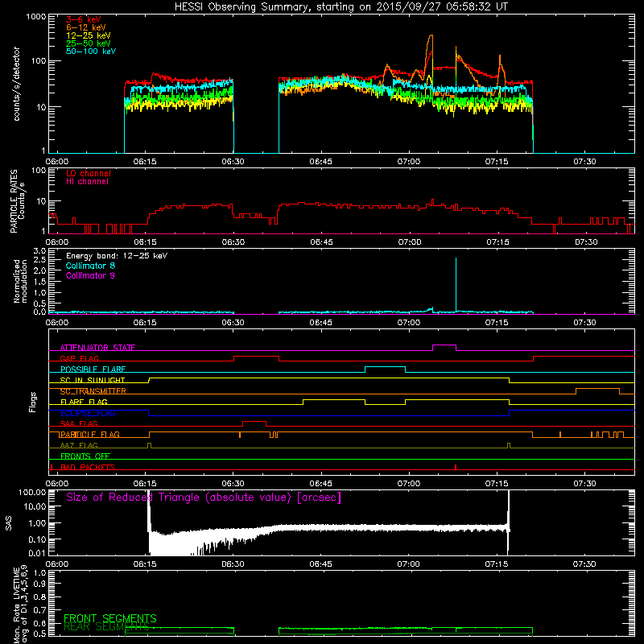The height and width of the screenshot is (644, 644).
Task: Click the HI channel legend label
Action: [x=87, y=182]
